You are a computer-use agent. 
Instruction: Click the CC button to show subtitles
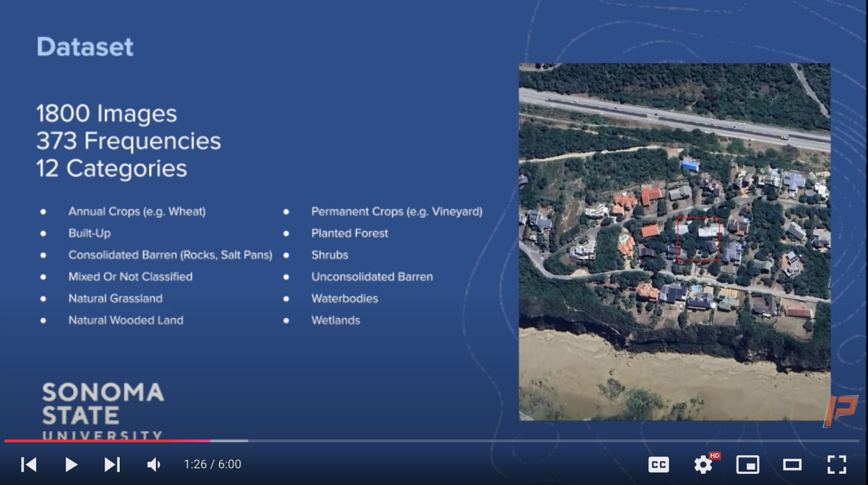pos(660,465)
